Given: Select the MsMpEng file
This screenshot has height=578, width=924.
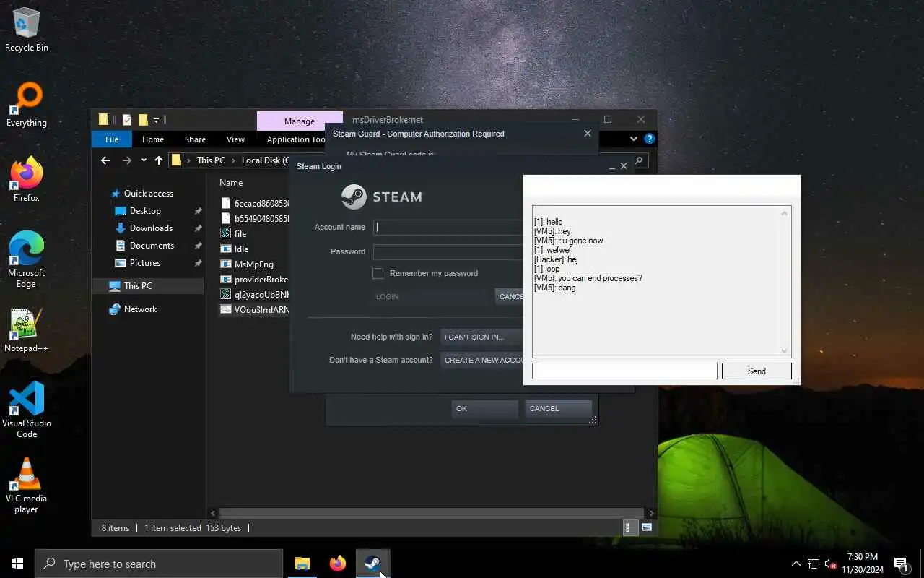Looking at the screenshot, I should pos(247,264).
